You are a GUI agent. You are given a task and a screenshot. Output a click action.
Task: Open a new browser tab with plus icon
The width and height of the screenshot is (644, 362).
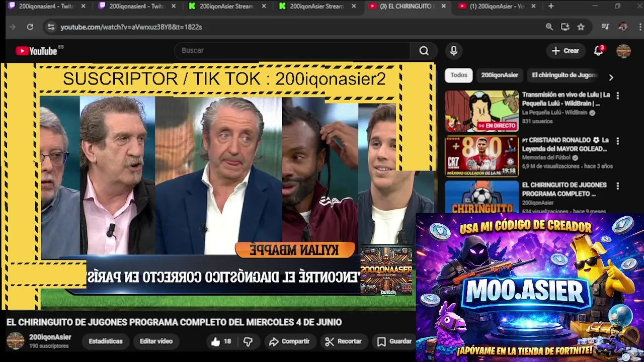tap(551, 6)
